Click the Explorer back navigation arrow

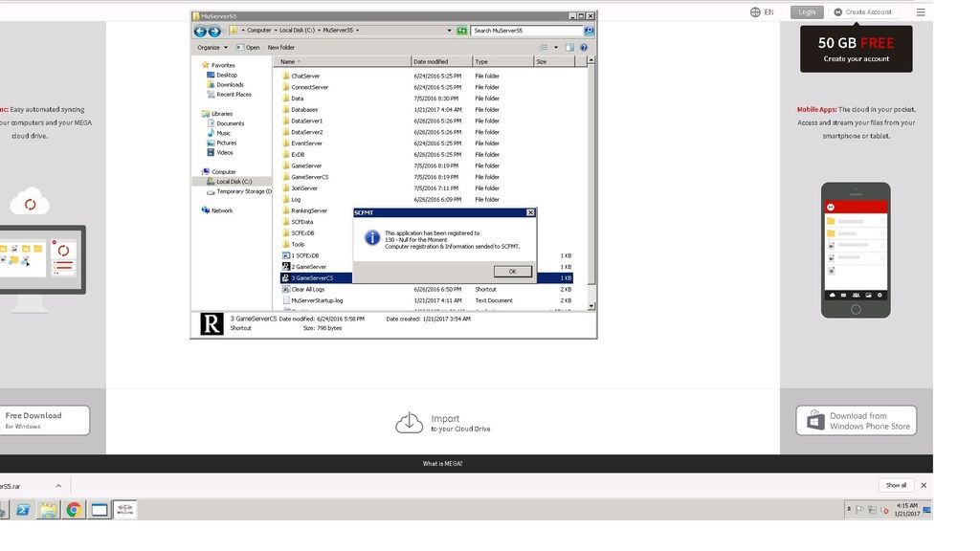[200, 31]
